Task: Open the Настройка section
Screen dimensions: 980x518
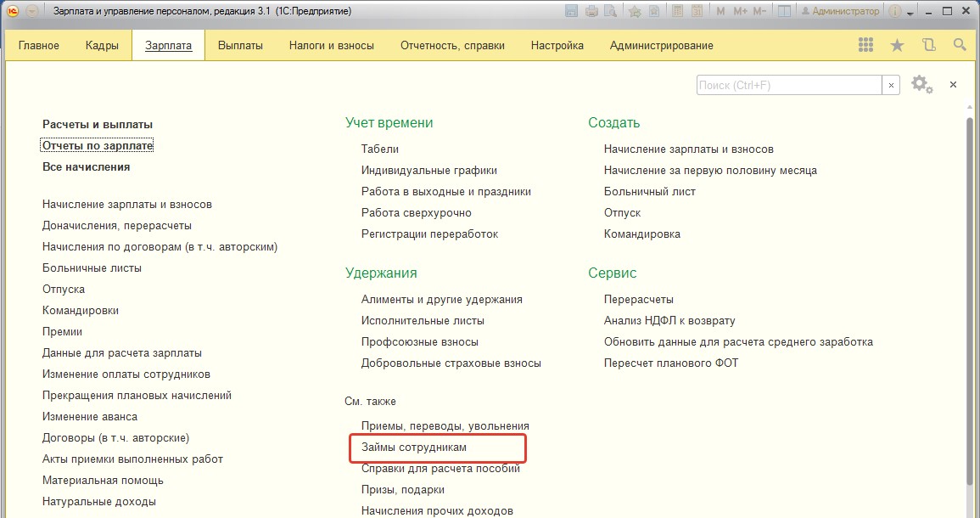Action: click(x=557, y=45)
